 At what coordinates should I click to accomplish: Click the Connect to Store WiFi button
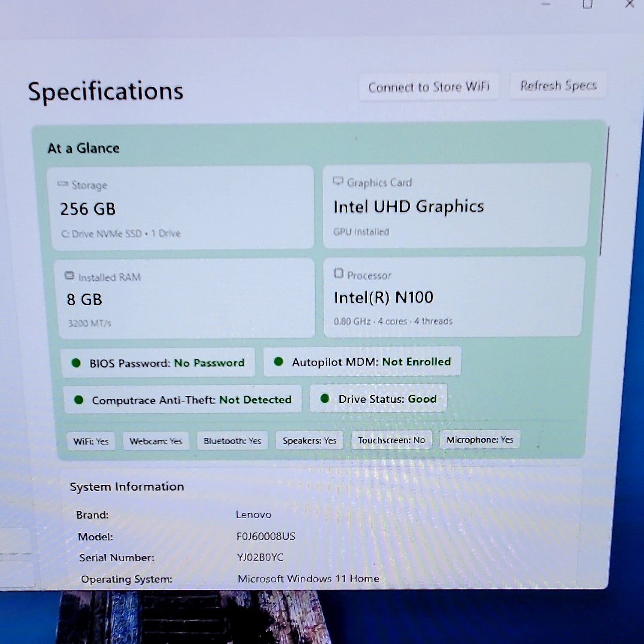[x=428, y=87]
